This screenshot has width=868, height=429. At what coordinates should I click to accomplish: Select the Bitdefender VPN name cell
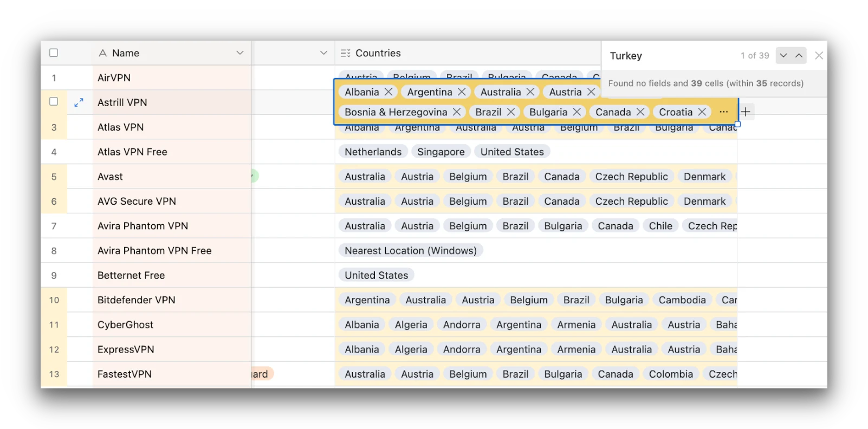click(x=172, y=300)
